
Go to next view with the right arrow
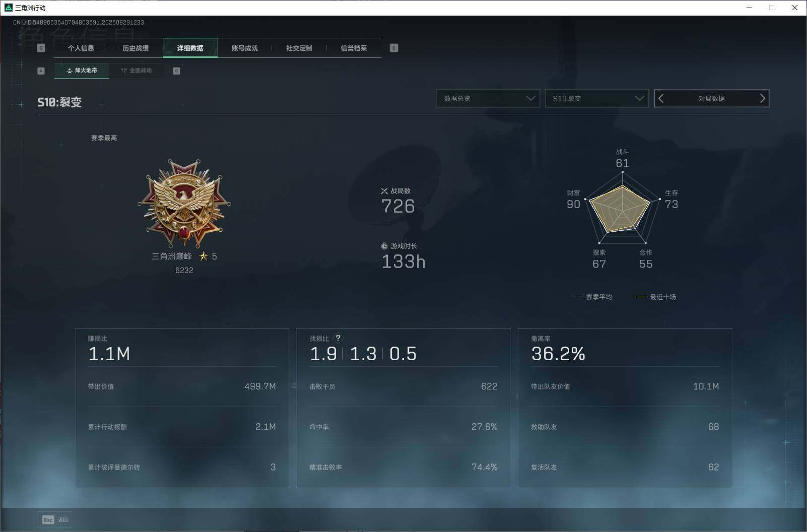[762, 99]
